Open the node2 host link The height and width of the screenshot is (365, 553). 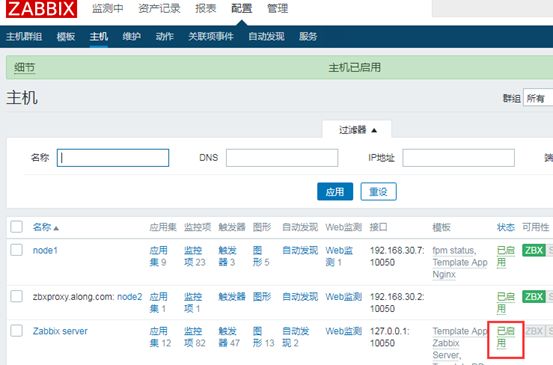click(129, 297)
